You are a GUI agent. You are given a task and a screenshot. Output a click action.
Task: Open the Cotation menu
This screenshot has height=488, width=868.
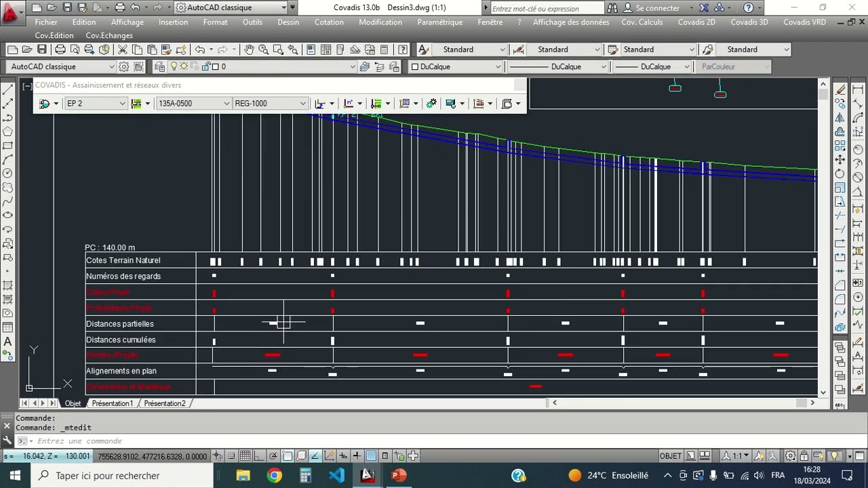(329, 22)
